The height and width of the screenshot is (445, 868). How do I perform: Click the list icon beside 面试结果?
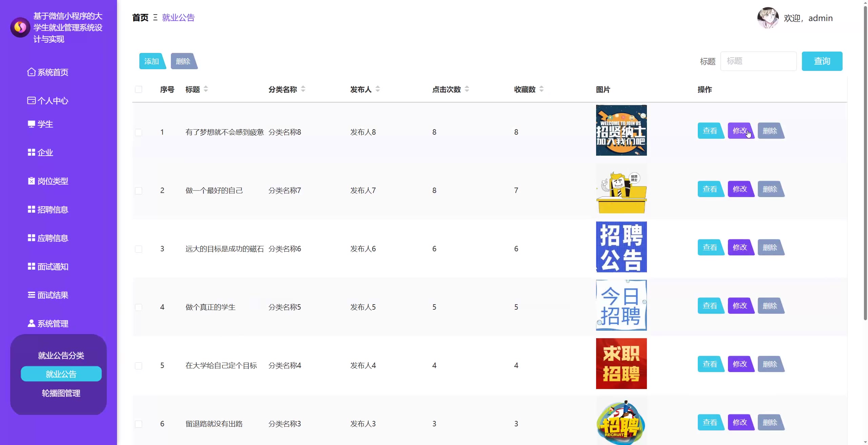coord(31,295)
